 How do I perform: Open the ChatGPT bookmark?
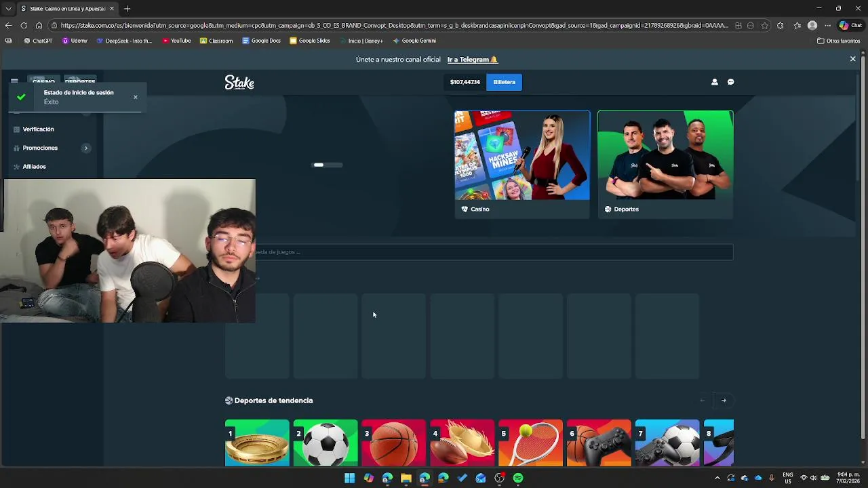(38, 41)
